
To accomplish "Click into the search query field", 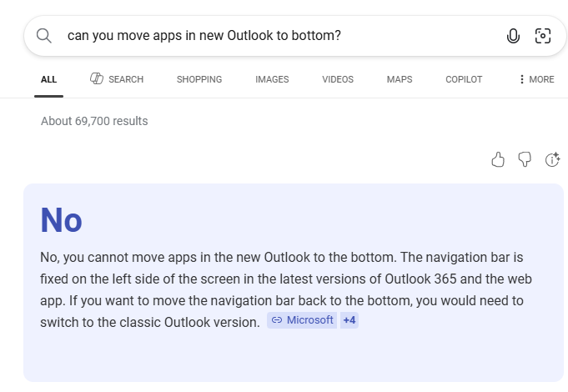I will [283, 36].
